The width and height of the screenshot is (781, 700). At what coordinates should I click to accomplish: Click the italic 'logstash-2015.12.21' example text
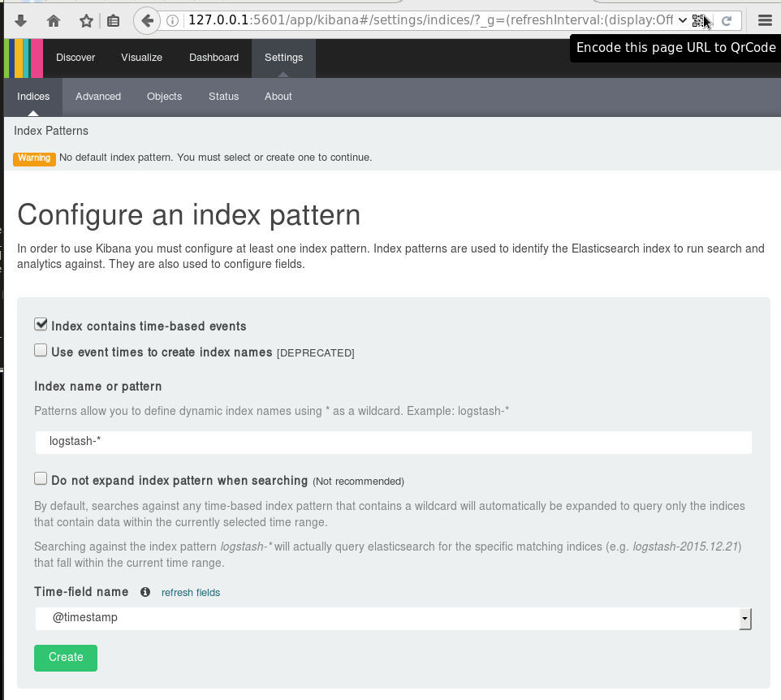(685, 547)
